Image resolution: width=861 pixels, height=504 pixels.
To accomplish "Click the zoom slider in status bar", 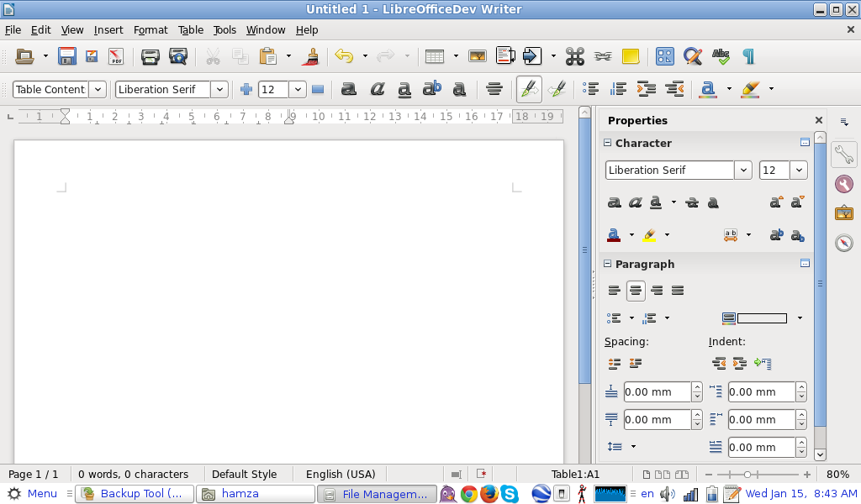I will coord(747,474).
